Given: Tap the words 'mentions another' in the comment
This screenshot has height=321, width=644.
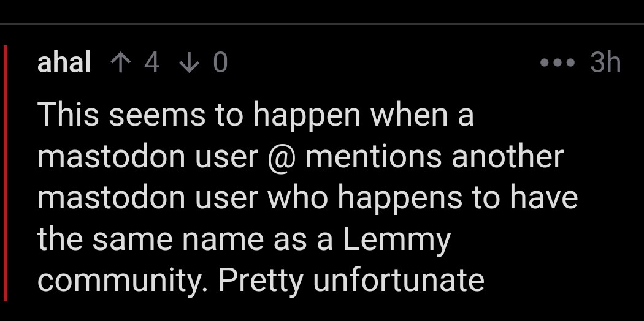Looking at the screenshot, I should [434, 157].
